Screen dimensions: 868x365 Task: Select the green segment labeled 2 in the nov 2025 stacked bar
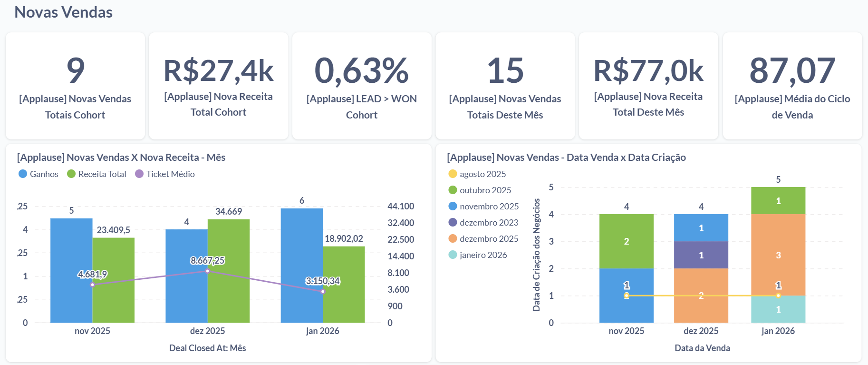(627, 241)
